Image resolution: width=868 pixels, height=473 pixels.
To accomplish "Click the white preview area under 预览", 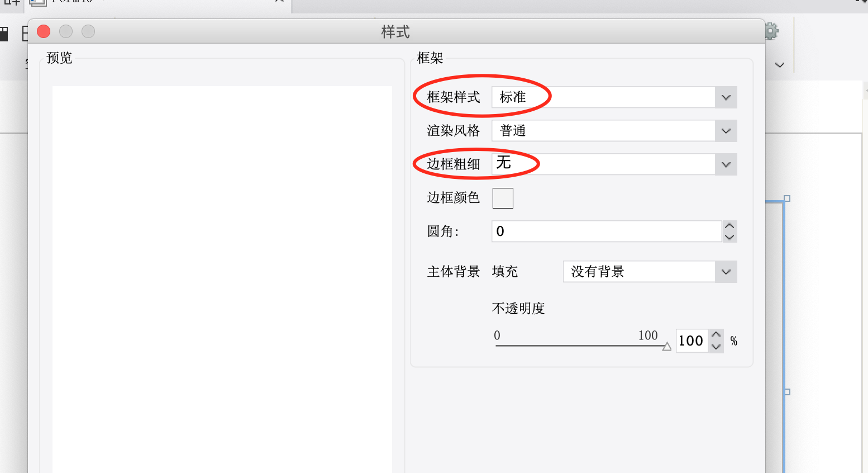I will tap(222, 280).
